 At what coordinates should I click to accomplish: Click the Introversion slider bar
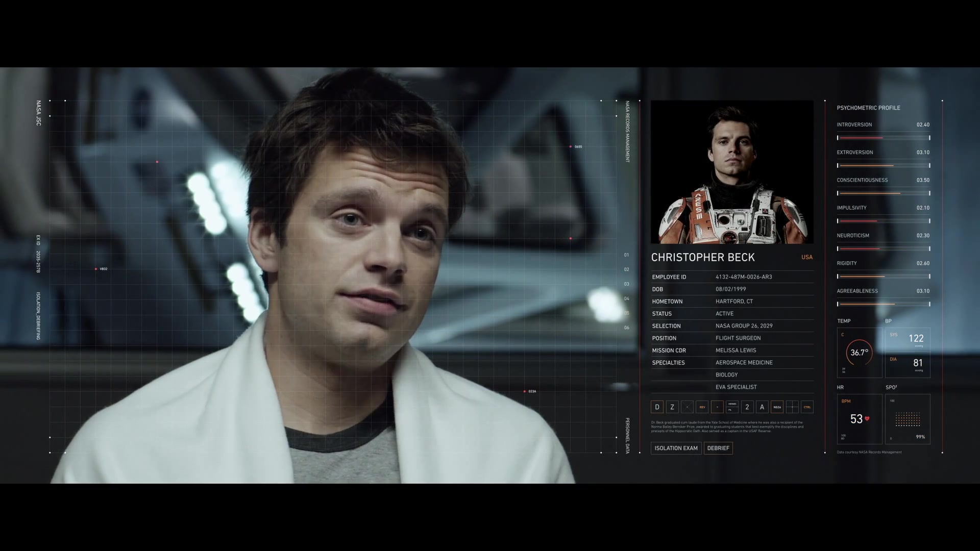click(883, 138)
